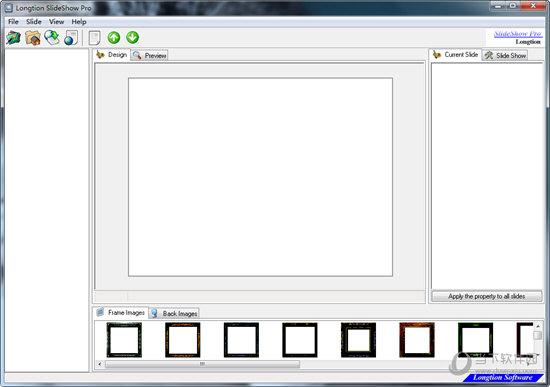Choose the fifth double-border frame thumbnail
The image size is (550, 387).
click(x=358, y=340)
